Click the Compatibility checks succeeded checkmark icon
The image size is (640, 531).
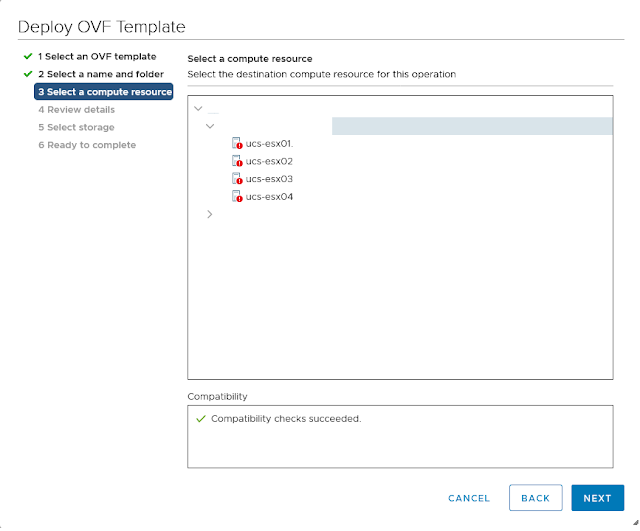(200, 419)
